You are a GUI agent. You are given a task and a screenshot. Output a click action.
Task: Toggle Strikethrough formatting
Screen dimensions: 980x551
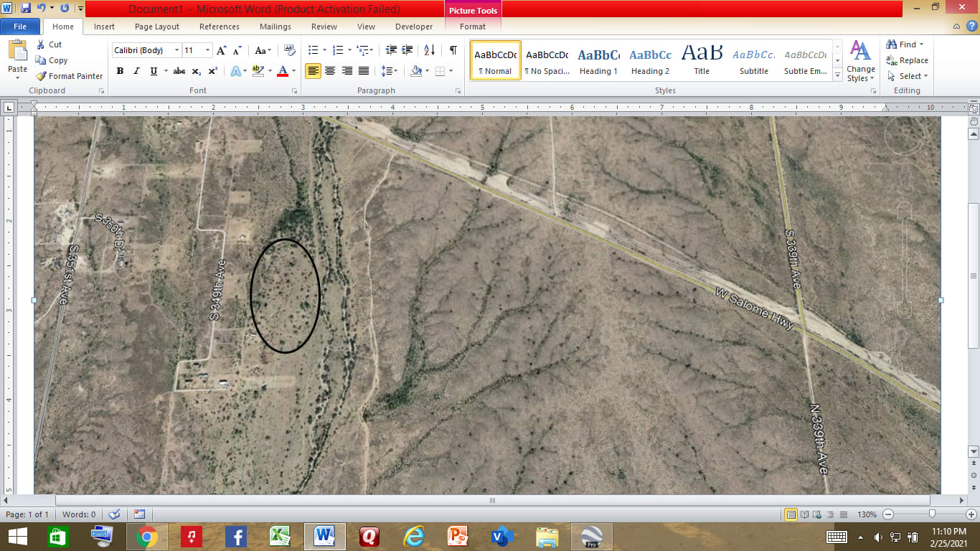pyautogui.click(x=179, y=71)
